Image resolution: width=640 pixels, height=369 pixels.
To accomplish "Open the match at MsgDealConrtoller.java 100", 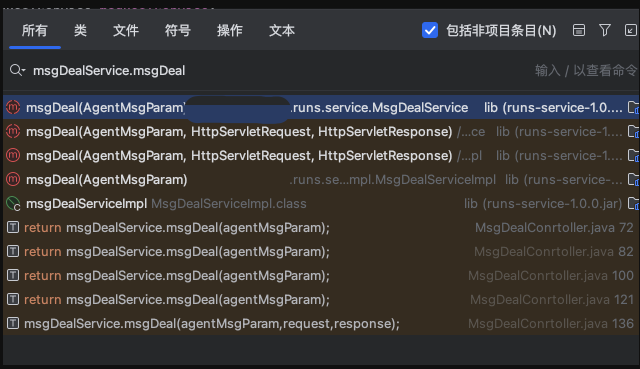I will [x=321, y=276].
